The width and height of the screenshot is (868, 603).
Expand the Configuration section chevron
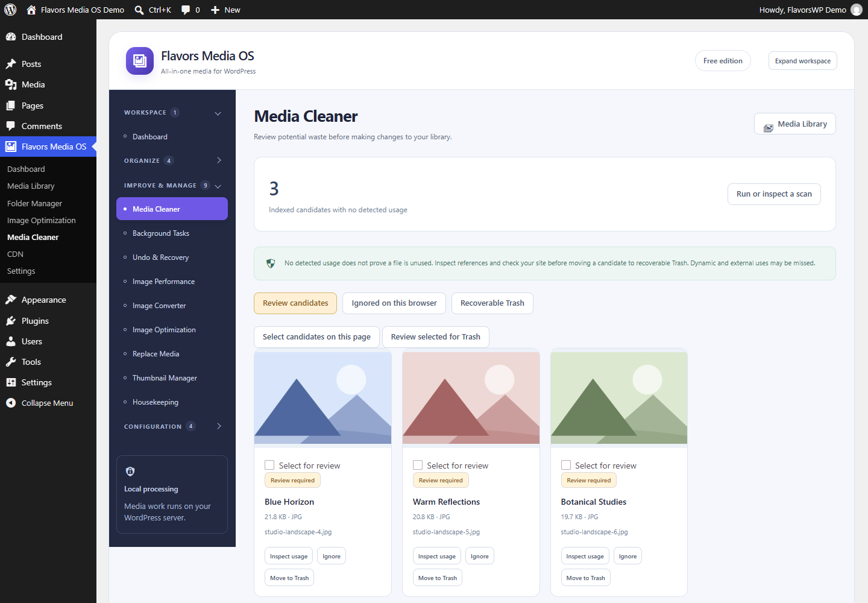click(x=219, y=426)
